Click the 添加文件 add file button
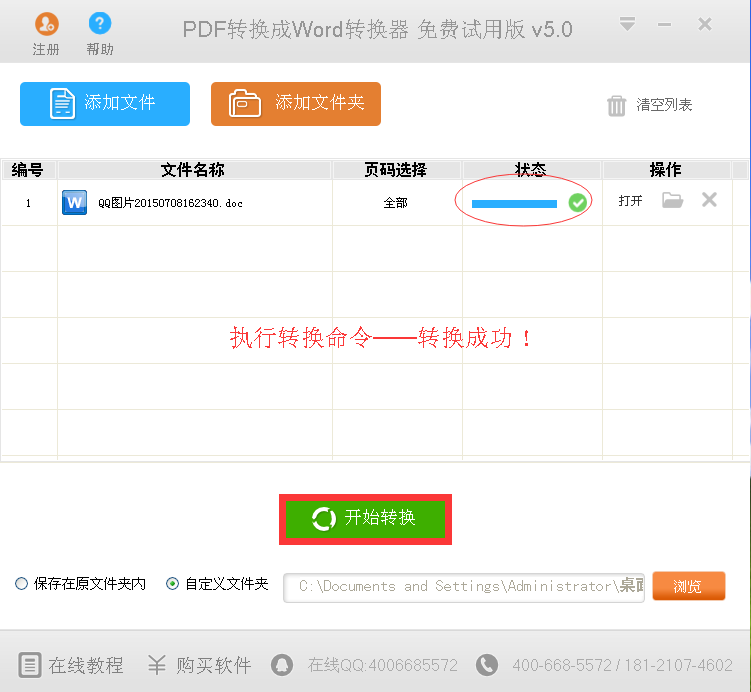This screenshot has height=692, width=751. (105, 104)
